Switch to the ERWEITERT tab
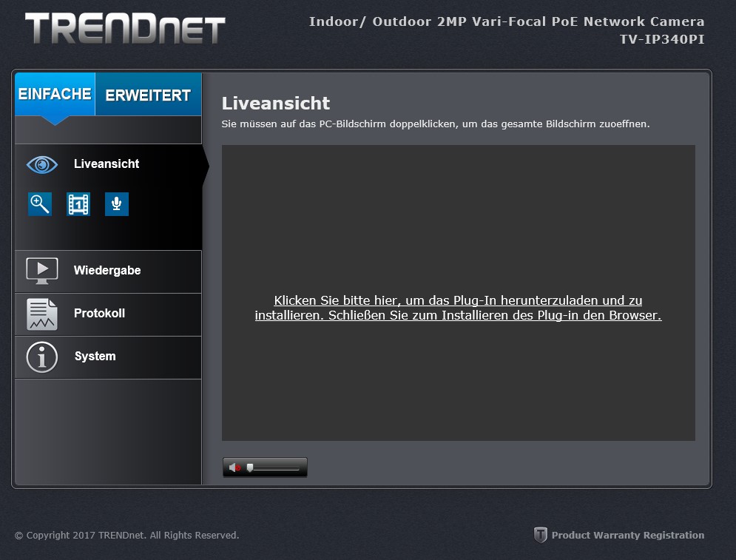 (x=149, y=95)
